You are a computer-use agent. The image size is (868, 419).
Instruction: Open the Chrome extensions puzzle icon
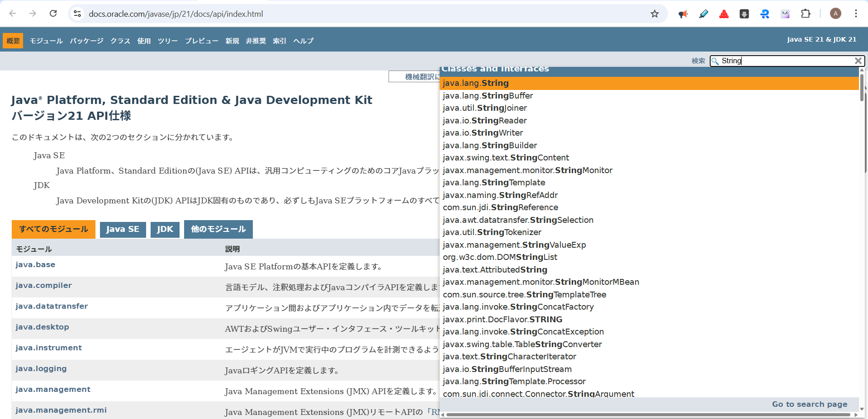tap(805, 14)
